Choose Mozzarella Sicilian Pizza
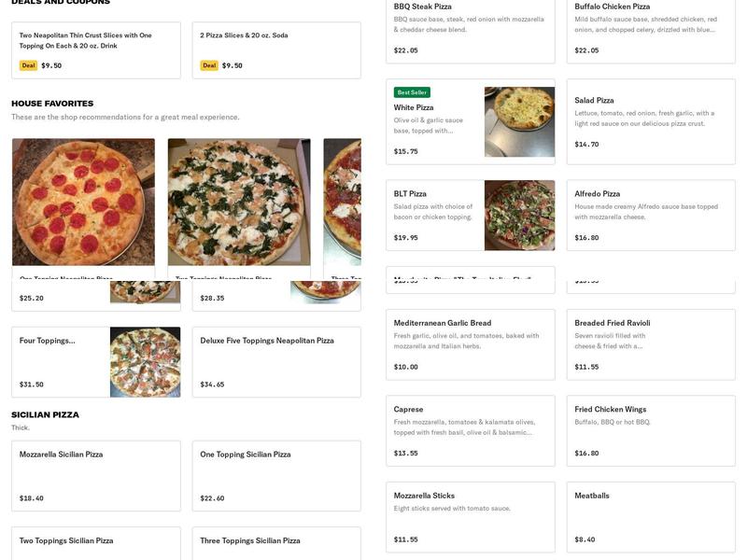The width and height of the screenshot is (747, 560). point(95,475)
